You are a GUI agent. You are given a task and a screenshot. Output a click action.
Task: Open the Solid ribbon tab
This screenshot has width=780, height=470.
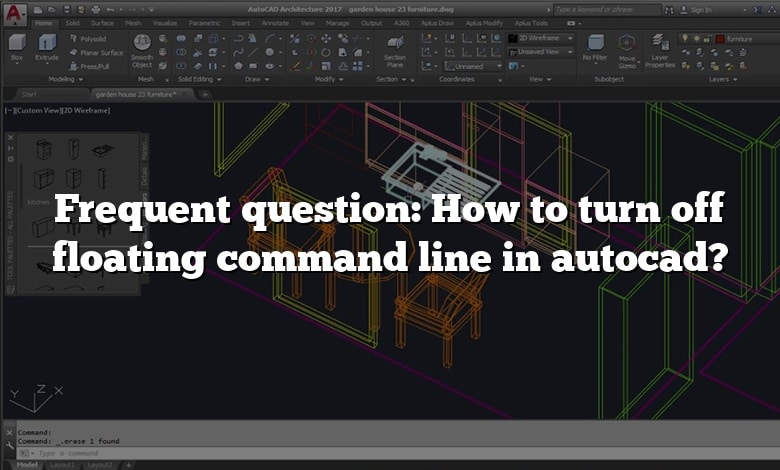point(72,23)
